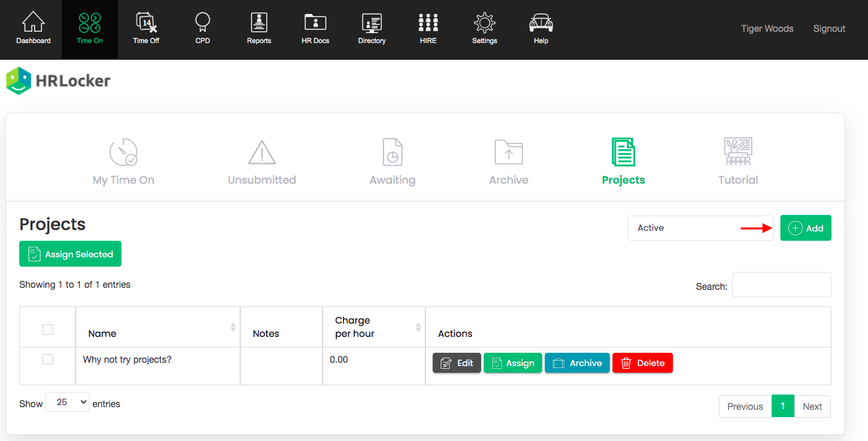868x441 pixels.
Task: Open the Time Off section
Action: pyautogui.click(x=146, y=28)
